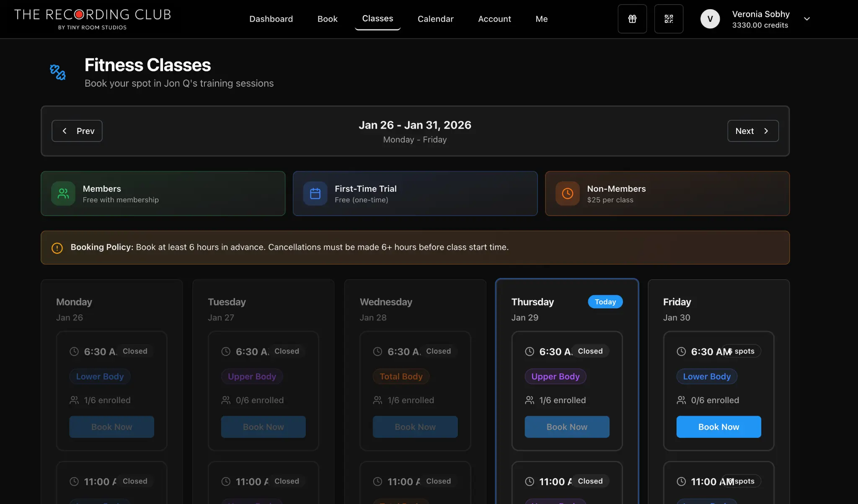Open the Account nav item
Viewport: 858px width, 504px height.
(494, 19)
